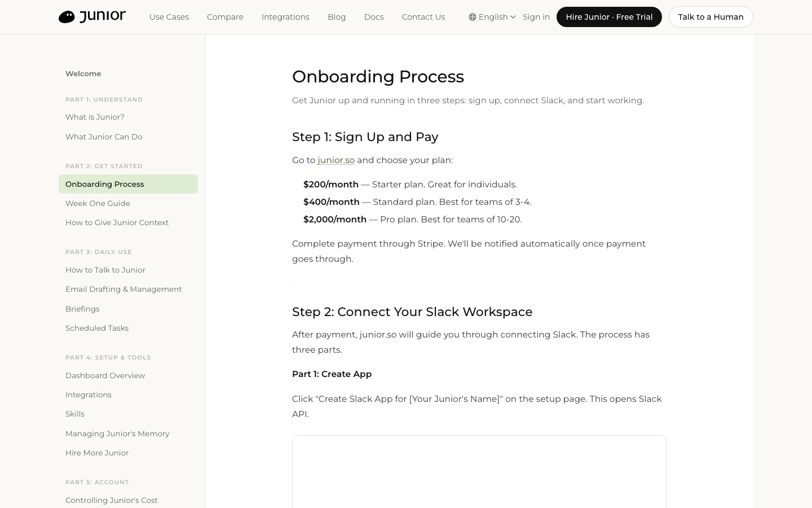The width and height of the screenshot is (812, 508).
Task: Open the Use Cases menu
Action: (169, 17)
